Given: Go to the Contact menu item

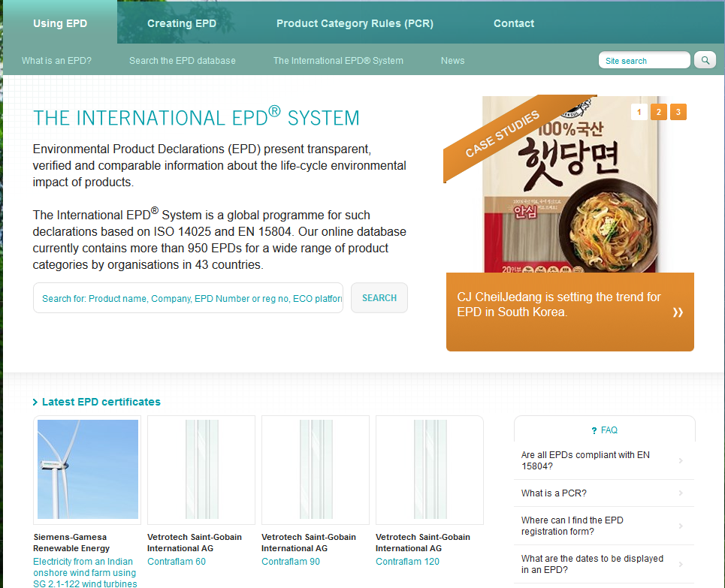Looking at the screenshot, I should 514,23.
